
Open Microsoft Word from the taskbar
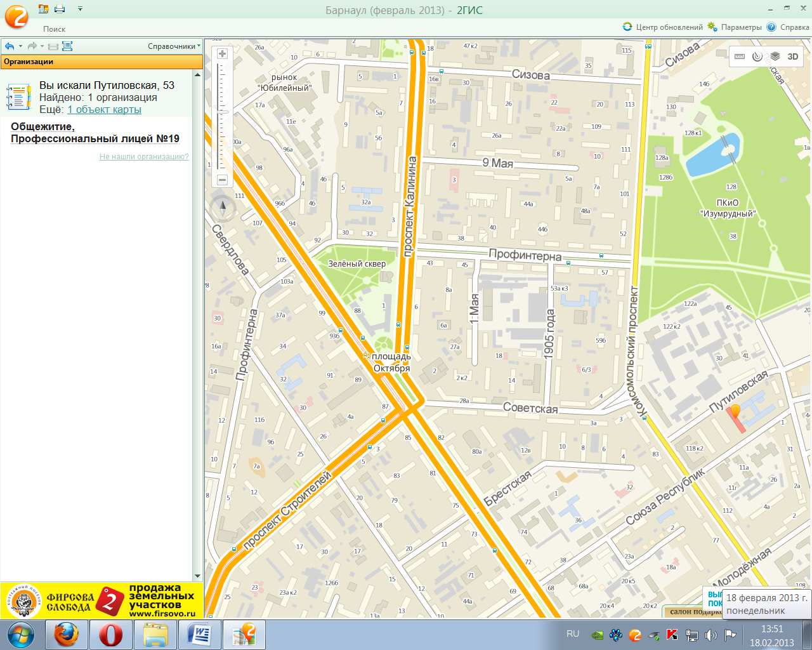coord(200,635)
